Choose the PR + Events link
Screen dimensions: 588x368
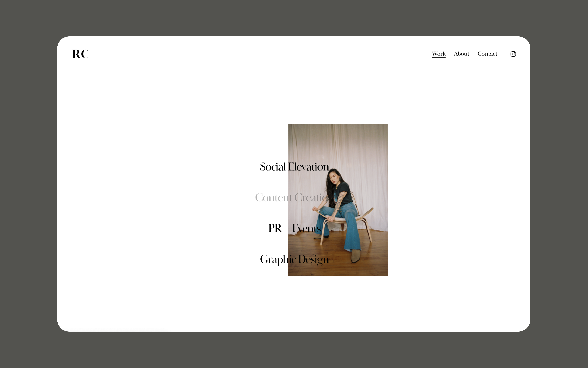pos(294,228)
